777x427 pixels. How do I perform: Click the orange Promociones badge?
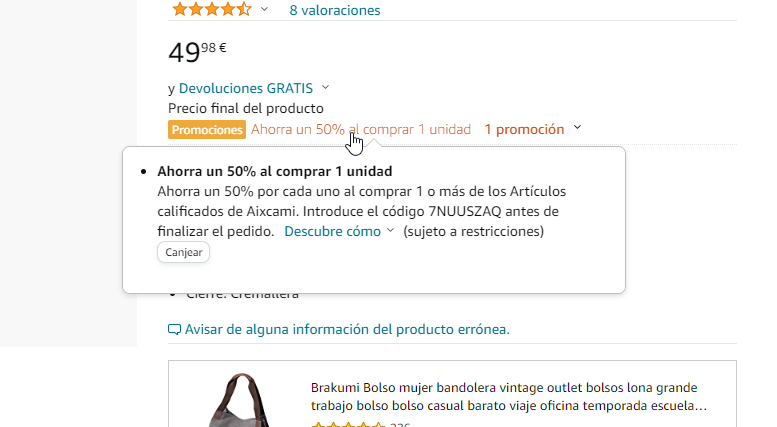[207, 130]
